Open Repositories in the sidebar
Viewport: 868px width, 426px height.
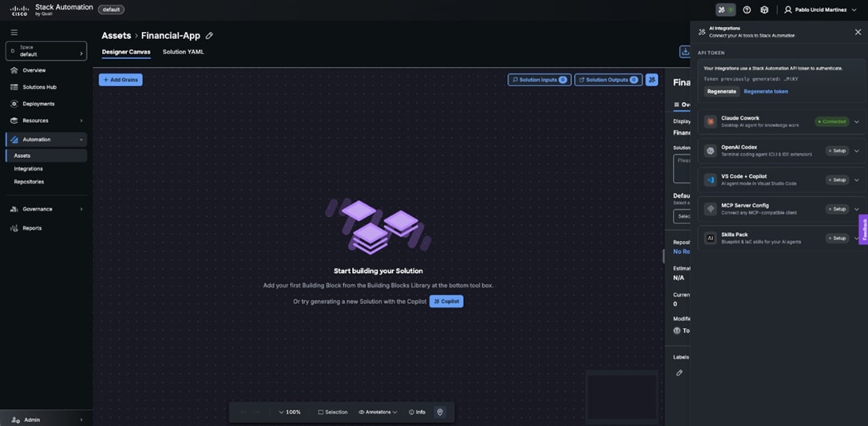pos(29,181)
